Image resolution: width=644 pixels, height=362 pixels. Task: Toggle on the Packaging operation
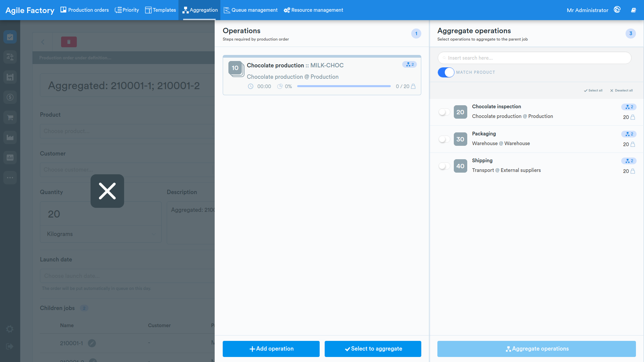[444, 139]
